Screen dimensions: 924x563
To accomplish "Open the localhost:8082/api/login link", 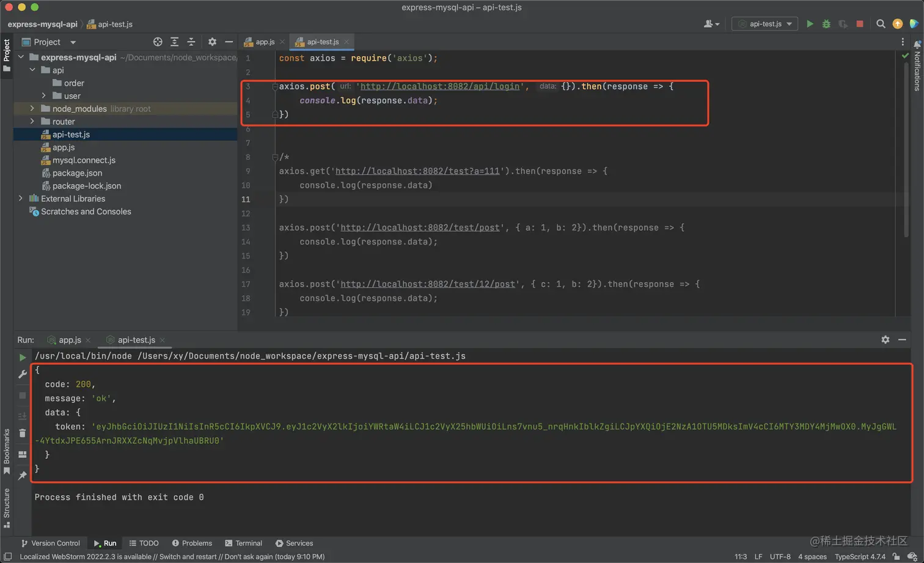I will point(439,86).
